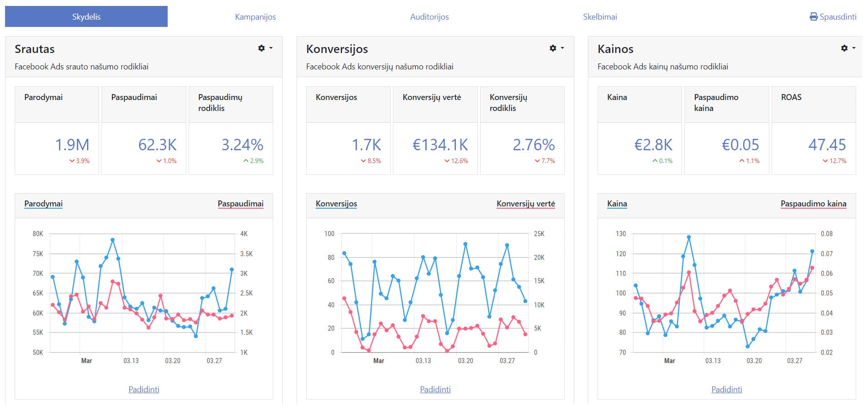Toggle the Paspaudimo kaina series in costs chart

click(x=813, y=204)
